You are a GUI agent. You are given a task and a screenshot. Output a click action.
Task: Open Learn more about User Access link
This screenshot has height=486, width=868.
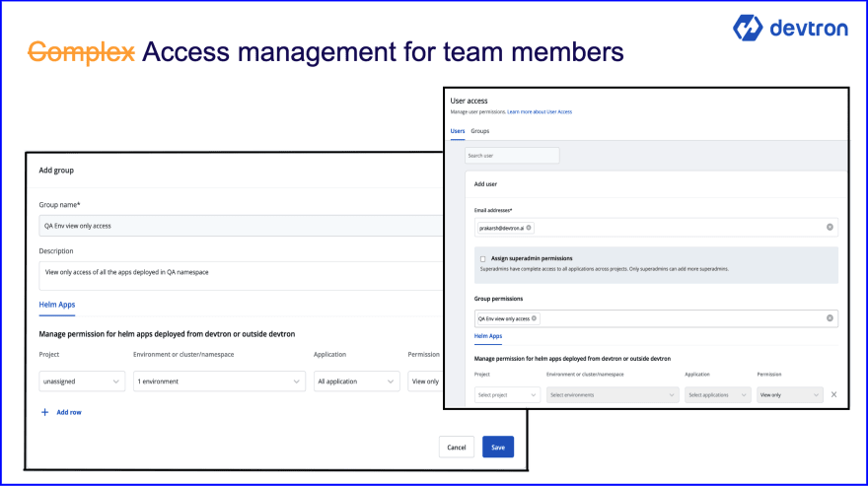[x=540, y=111]
